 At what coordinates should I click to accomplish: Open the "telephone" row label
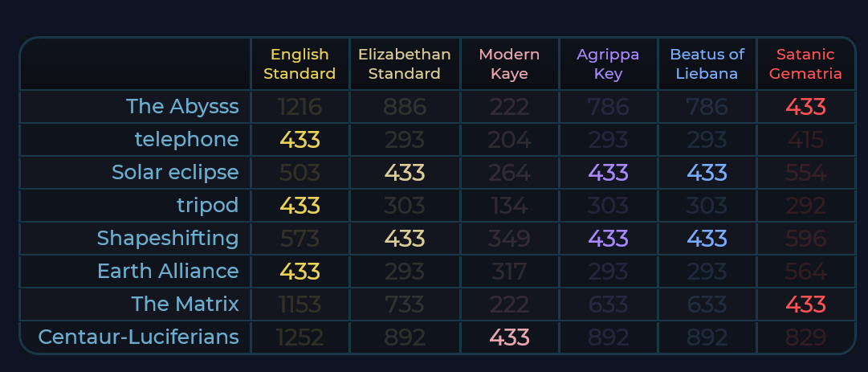point(186,140)
